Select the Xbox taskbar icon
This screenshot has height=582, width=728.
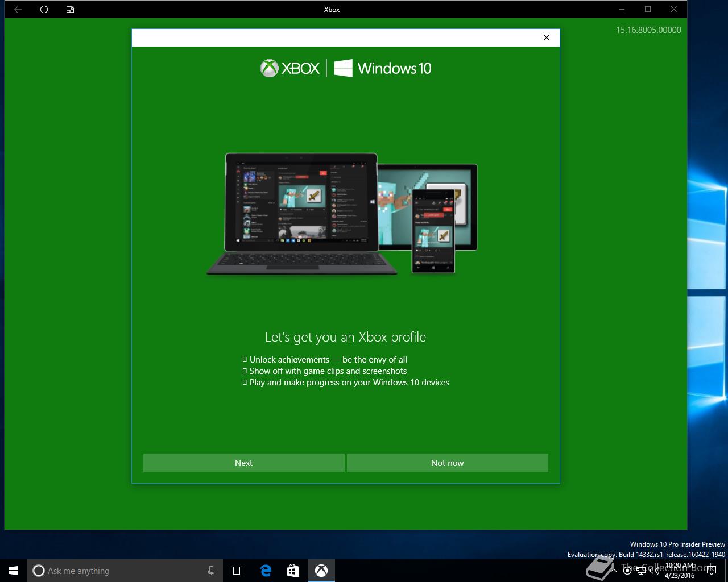pos(321,571)
